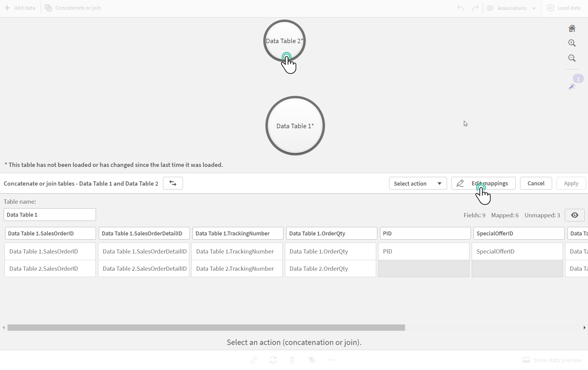This screenshot has width=588, height=370.
Task: Toggle field mapping visibility eye icon
Action: (x=575, y=215)
